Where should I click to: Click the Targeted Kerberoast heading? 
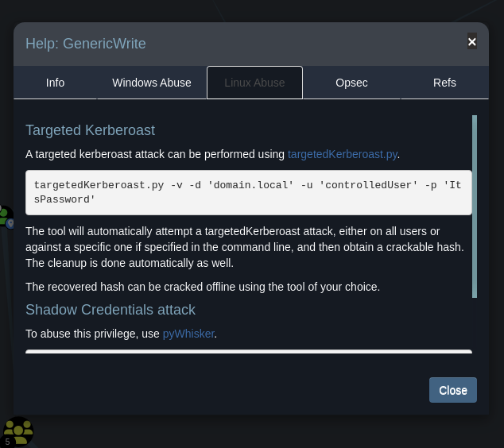90,130
